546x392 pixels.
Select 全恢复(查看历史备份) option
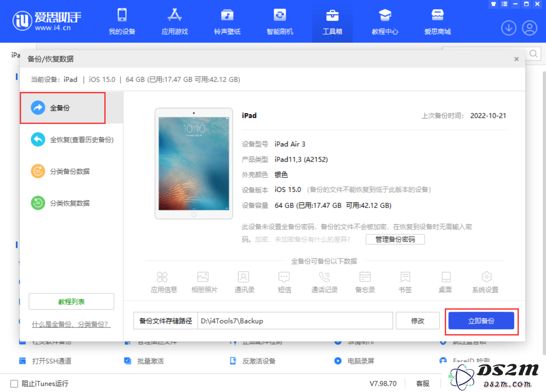(x=71, y=140)
